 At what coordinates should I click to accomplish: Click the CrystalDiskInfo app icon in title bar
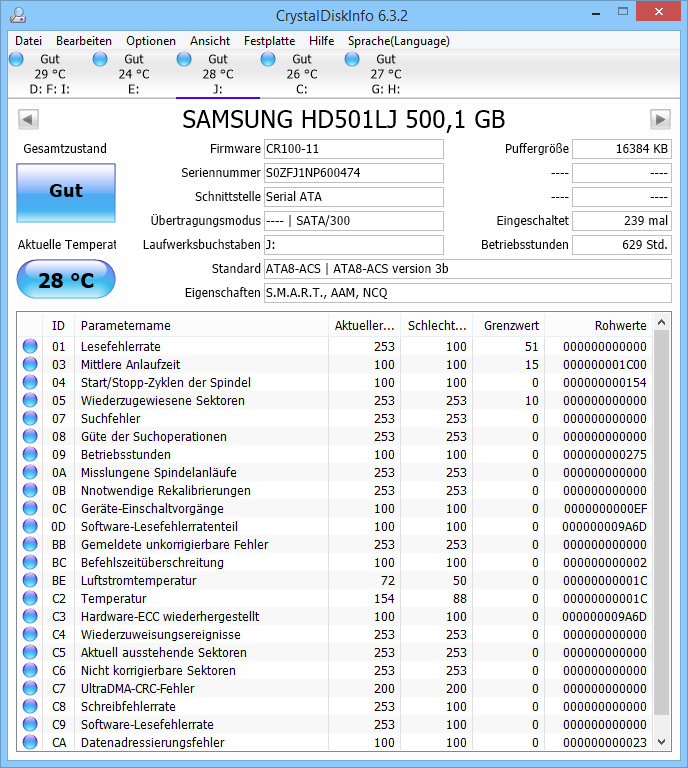(x=18, y=15)
